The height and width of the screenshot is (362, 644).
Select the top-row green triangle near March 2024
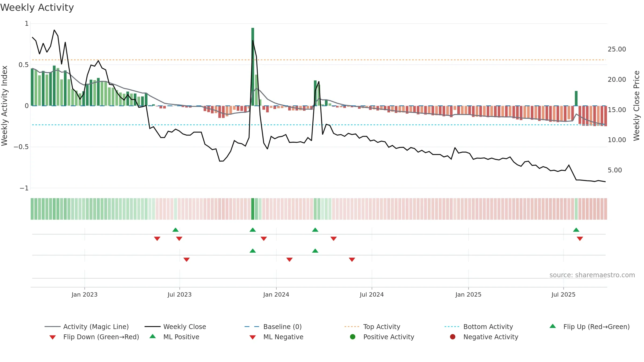coord(315,230)
